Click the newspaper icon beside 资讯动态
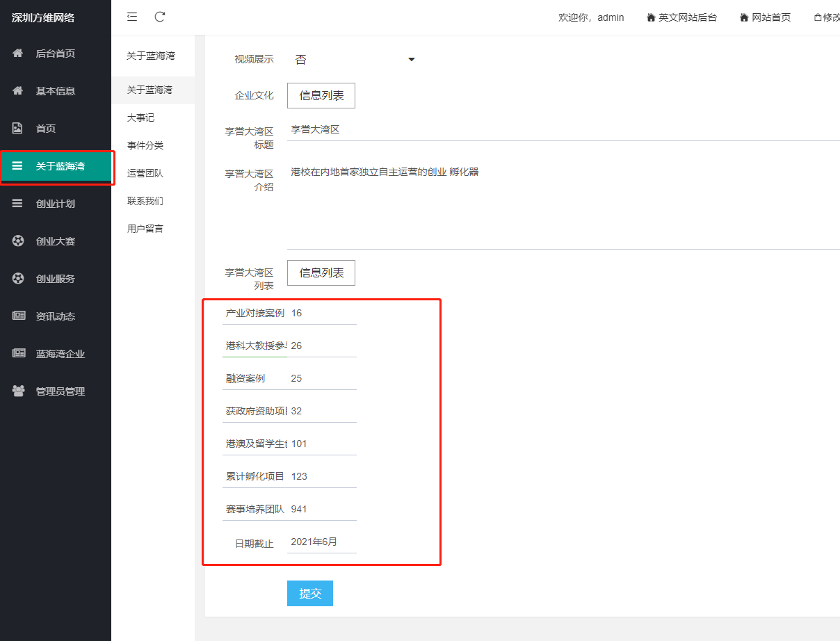 pyautogui.click(x=18, y=316)
